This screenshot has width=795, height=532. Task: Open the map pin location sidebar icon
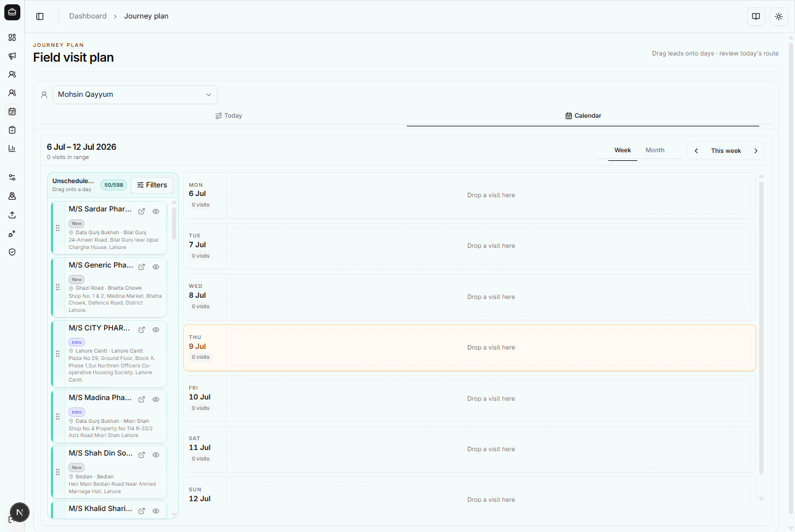coord(12,196)
